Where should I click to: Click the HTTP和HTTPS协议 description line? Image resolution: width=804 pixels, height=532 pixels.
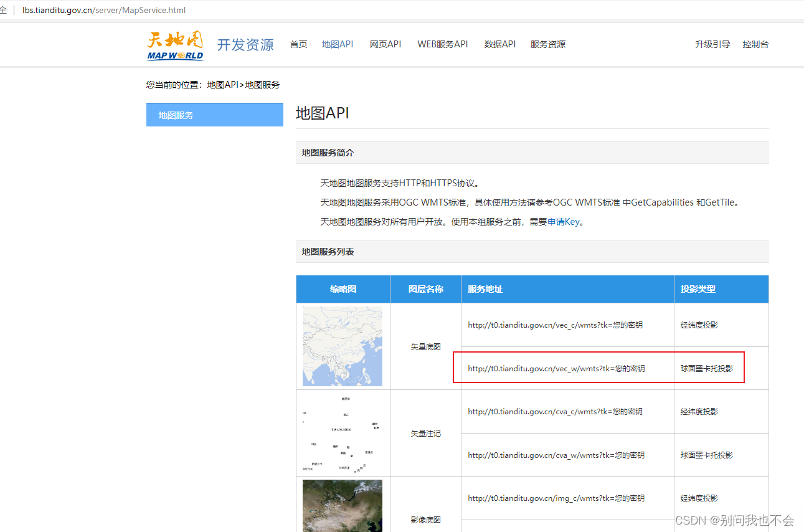[400, 183]
